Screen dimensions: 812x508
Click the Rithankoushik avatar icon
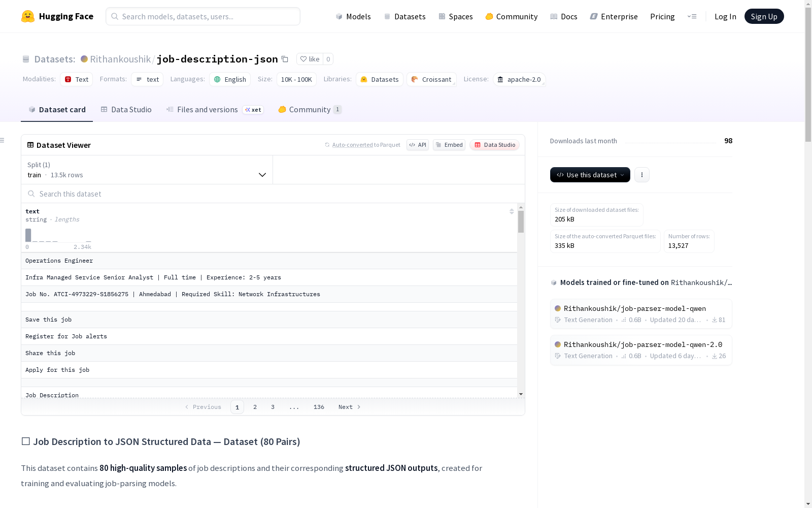click(84, 59)
